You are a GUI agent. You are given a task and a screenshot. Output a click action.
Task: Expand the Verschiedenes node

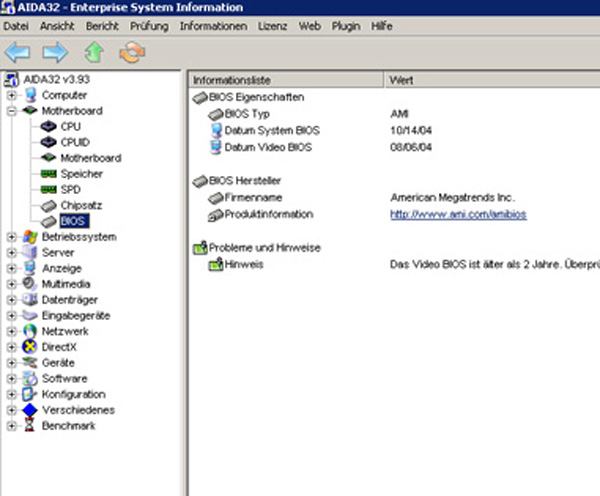(x=12, y=410)
